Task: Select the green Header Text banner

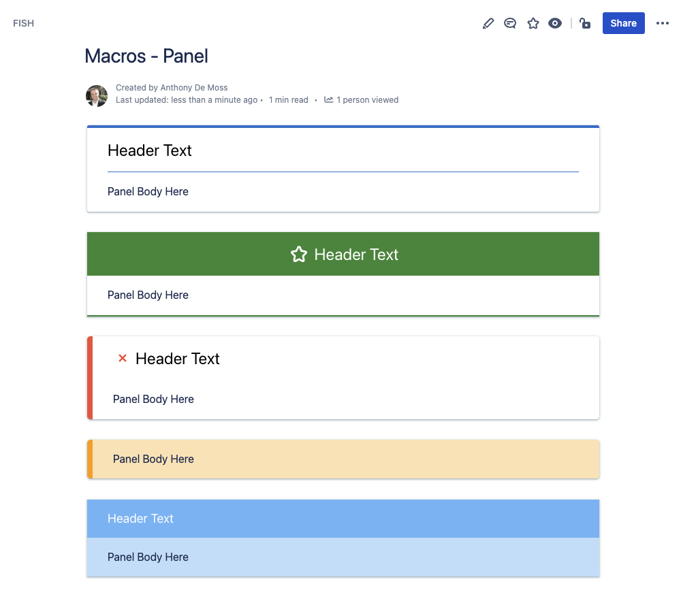Action: point(343,254)
